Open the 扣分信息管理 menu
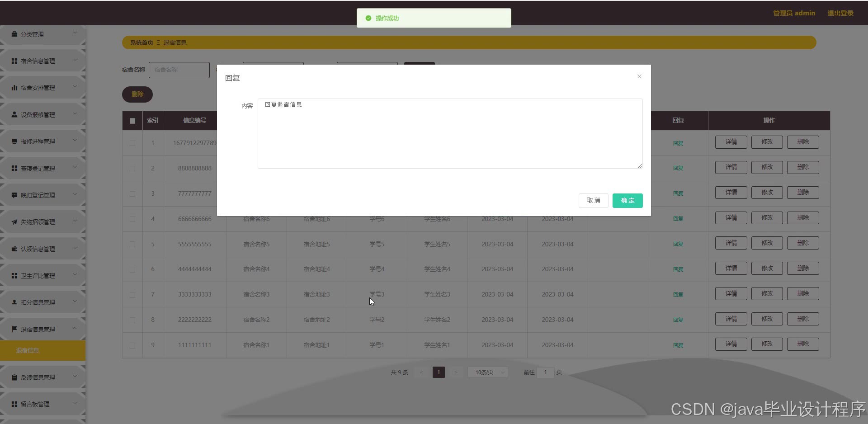 point(42,302)
